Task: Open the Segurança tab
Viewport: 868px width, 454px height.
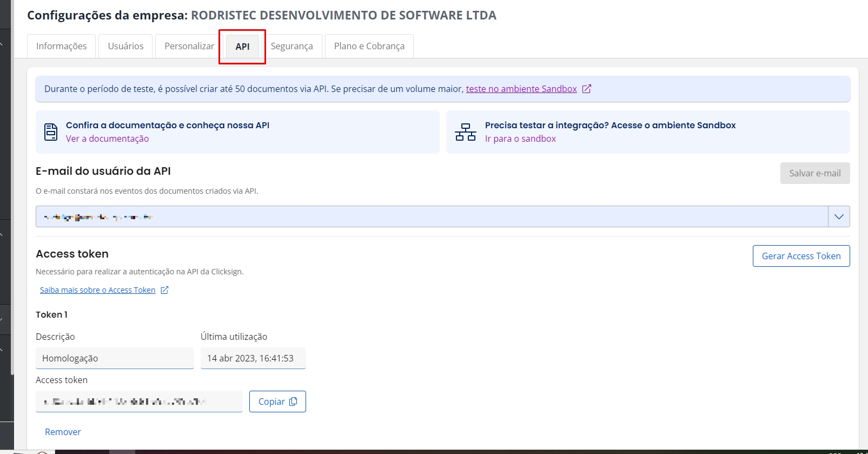Action: (x=291, y=46)
